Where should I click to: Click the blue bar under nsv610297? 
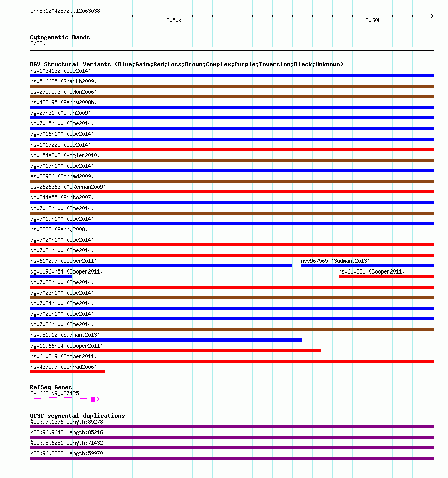pyautogui.click(x=161, y=266)
